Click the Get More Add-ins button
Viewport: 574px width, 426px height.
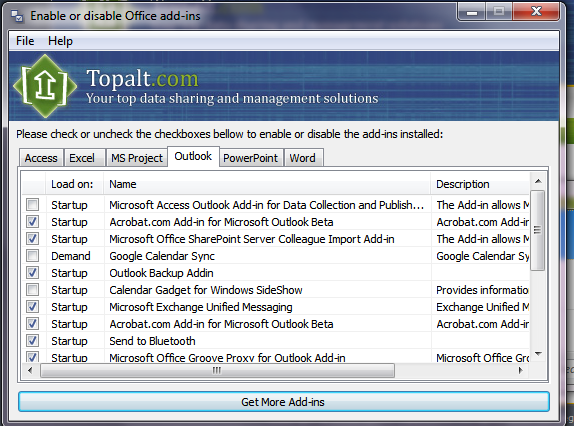[x=284, y=402]
